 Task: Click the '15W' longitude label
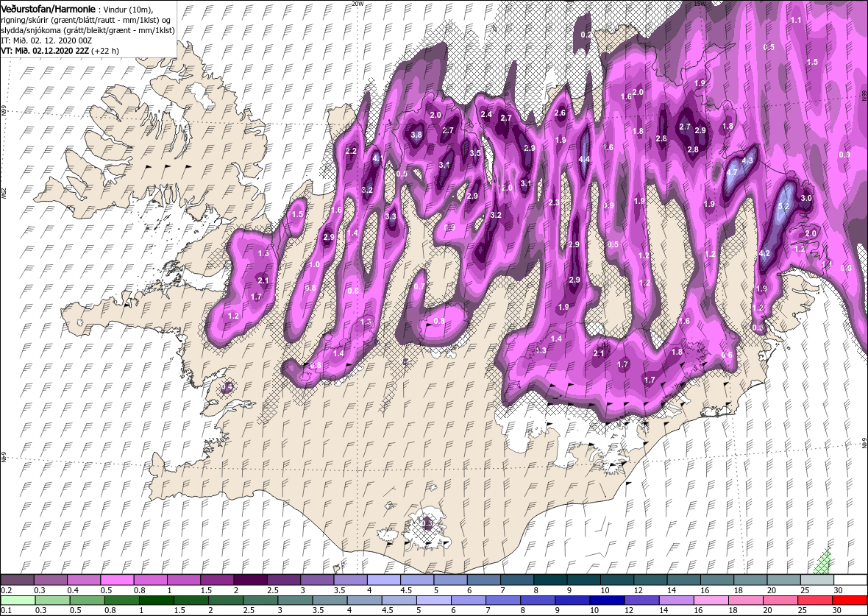pos(700,4)
